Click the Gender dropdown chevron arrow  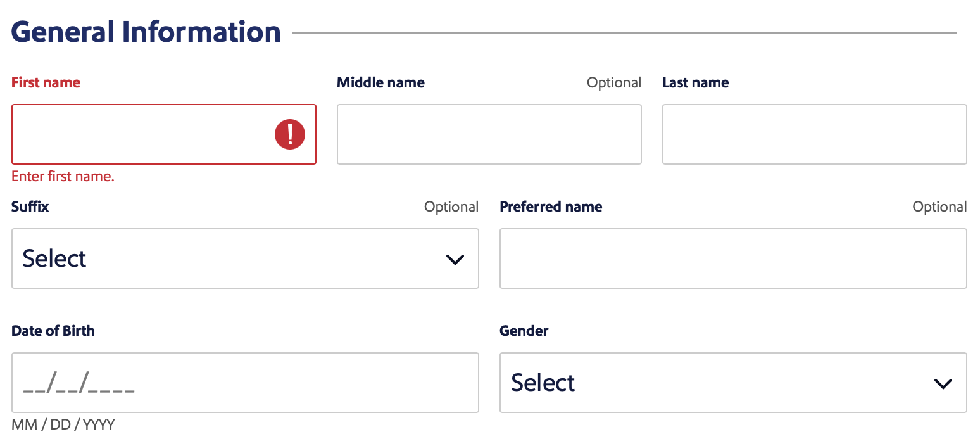(943, 383)
